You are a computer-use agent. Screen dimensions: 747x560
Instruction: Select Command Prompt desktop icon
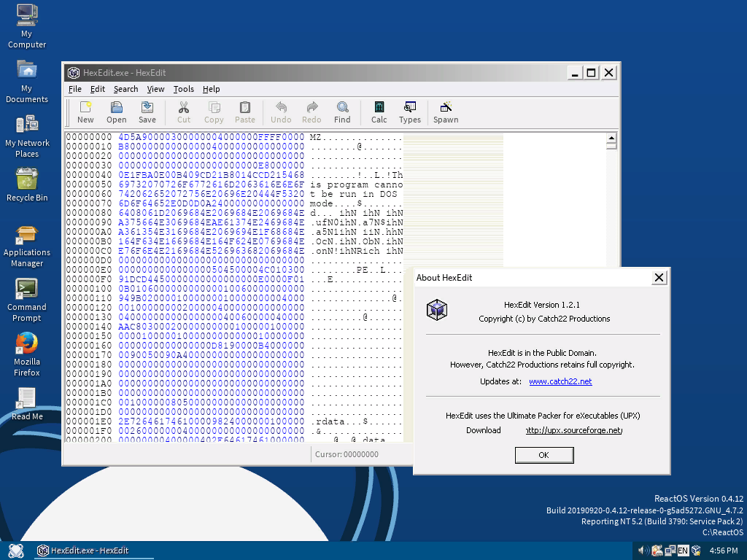click(27, 301)
